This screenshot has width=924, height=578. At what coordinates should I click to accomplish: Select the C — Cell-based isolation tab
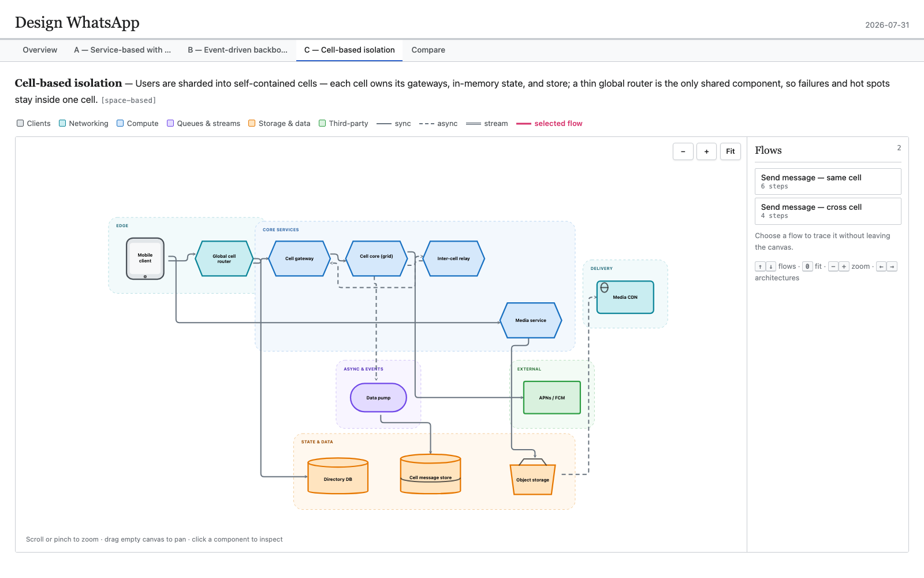click(x=349, y=50)
